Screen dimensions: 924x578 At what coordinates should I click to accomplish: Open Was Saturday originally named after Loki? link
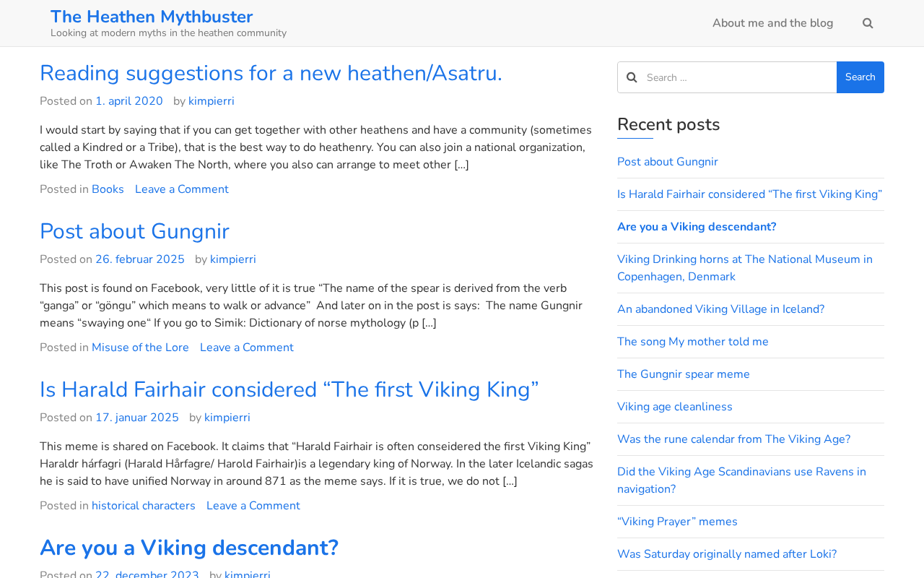(727, 554)
